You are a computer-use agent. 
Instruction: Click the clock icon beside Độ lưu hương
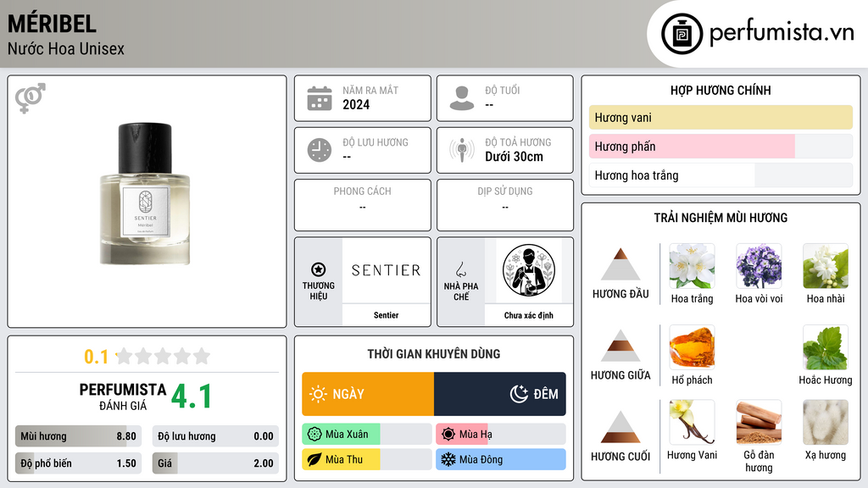[320, 150]
